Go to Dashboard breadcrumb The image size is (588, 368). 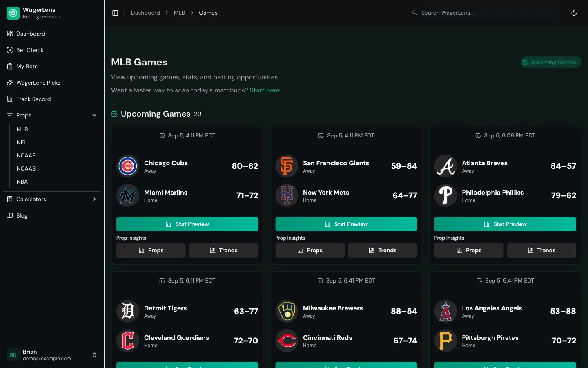tap(145, 13)
